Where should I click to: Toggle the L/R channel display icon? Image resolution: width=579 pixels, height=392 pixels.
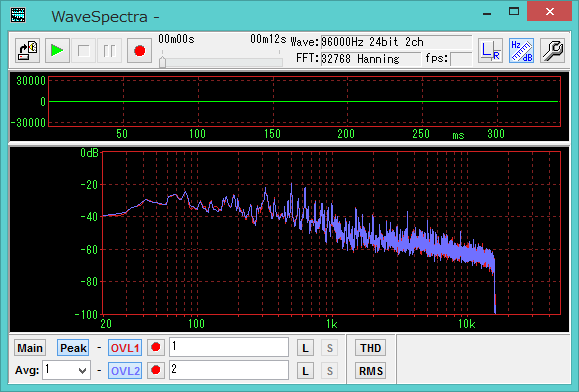pyautogui.click(x=490, y=51)
